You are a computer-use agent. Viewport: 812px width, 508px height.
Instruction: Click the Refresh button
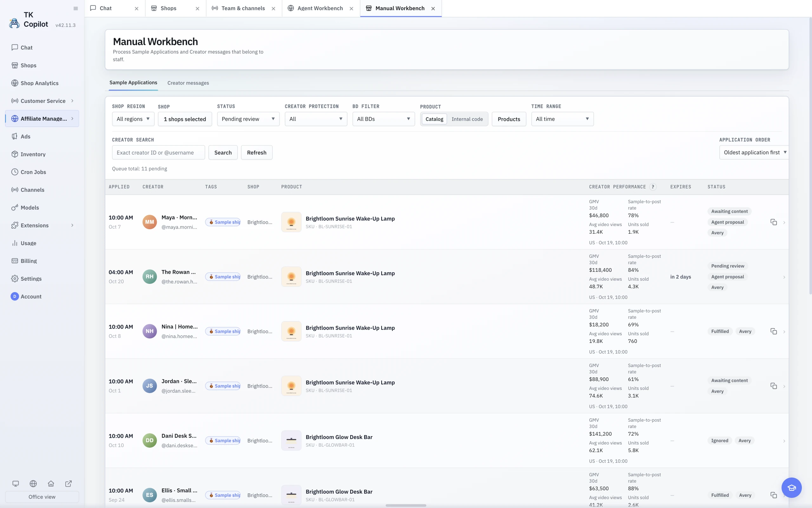(257, 152)
